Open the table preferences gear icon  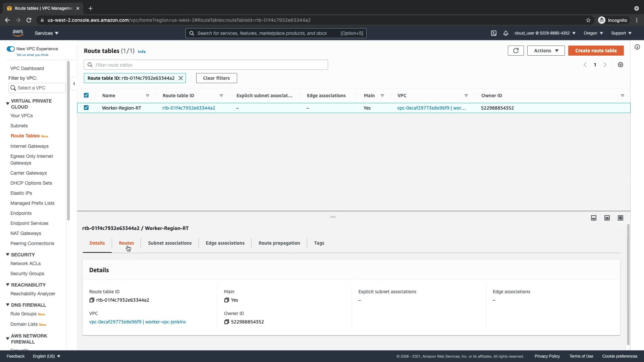pyautogui.click(x=620, y=65)
